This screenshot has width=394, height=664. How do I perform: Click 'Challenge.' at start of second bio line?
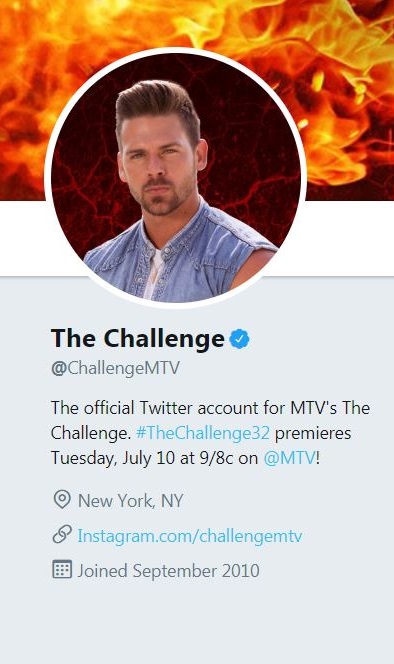(x=91, y=433)
